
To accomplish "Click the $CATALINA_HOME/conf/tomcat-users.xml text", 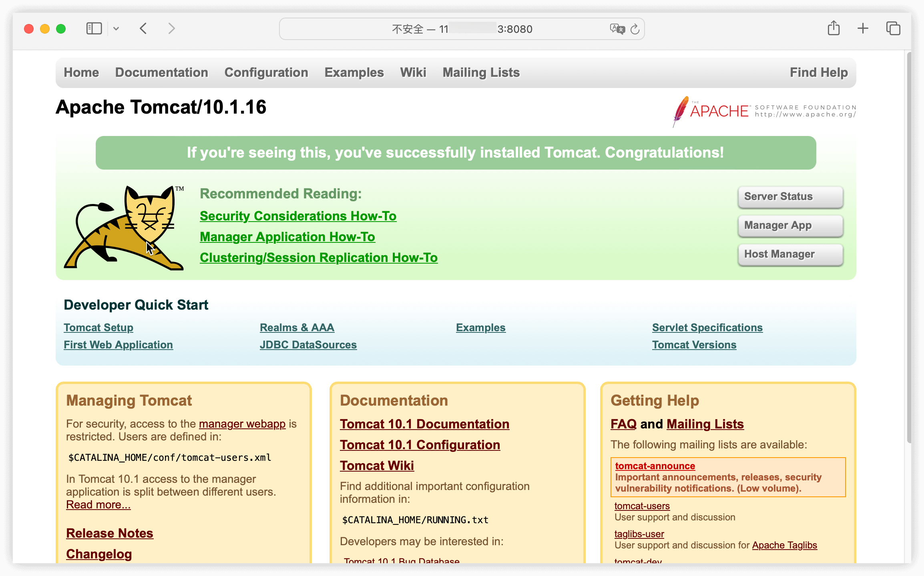I will [x=170, y=458].
